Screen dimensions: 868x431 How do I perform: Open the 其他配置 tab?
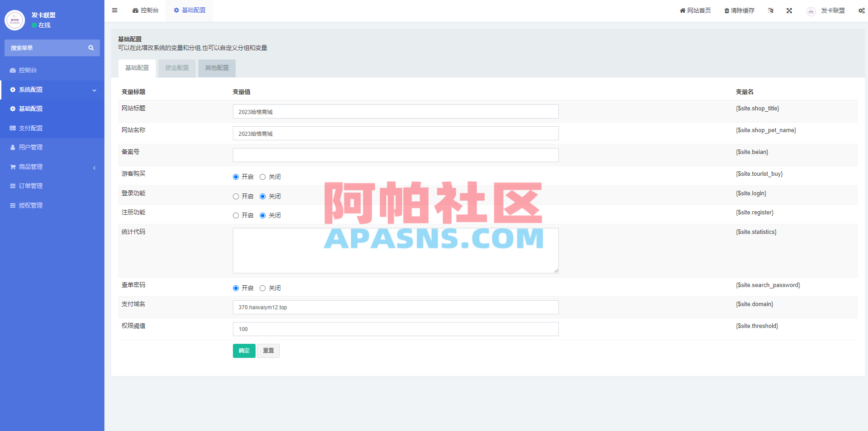point(217,68)
